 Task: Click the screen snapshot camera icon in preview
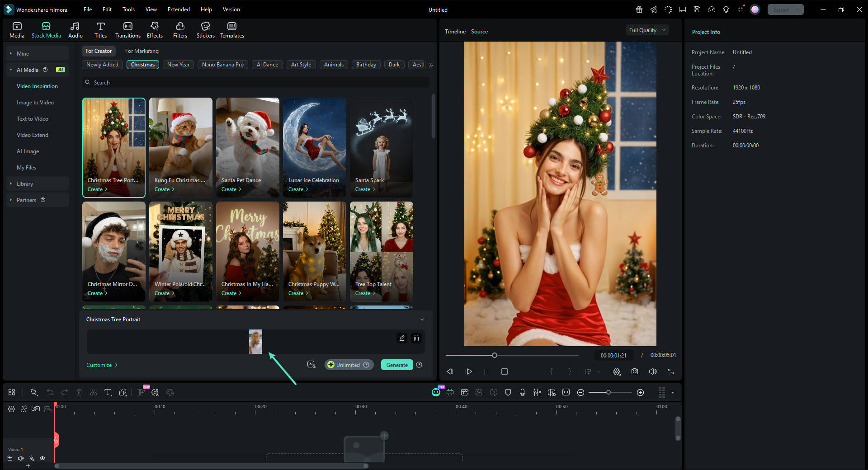point(634,371)
